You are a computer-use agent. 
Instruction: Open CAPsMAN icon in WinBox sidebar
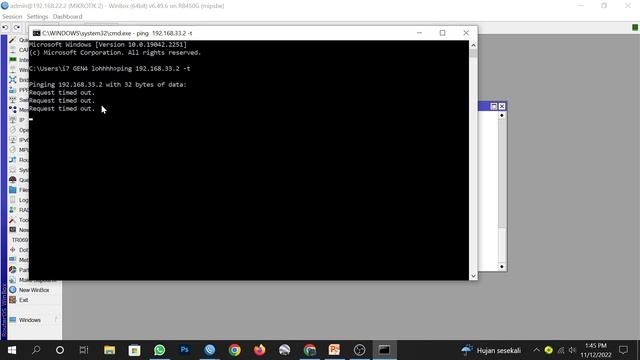coord(13,50)
